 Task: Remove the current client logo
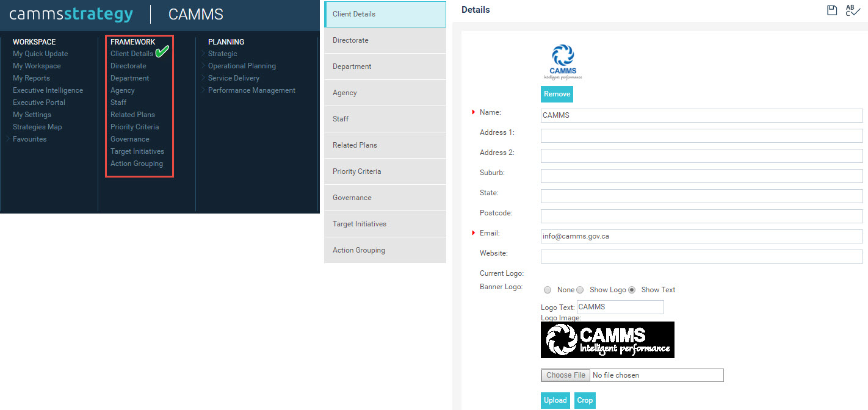click(x=557, y=94)
